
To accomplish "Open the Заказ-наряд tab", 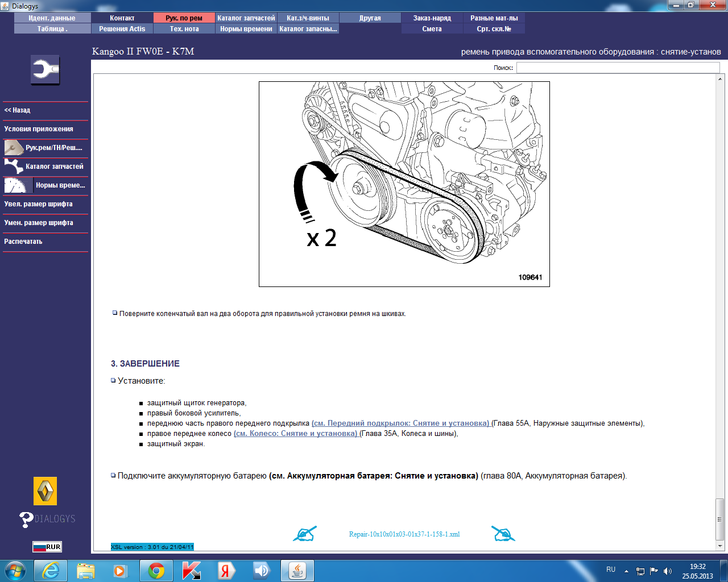I will (432, 18).
